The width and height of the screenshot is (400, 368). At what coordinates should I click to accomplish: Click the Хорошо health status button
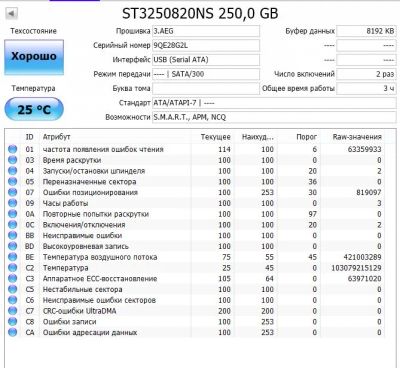coord(34,57)
